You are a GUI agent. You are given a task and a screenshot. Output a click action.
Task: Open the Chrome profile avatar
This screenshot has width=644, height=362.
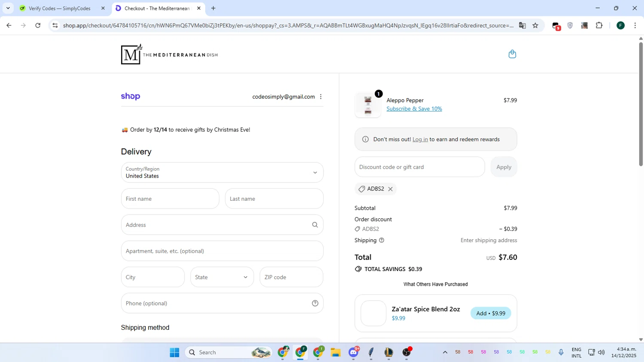[620, 25]
